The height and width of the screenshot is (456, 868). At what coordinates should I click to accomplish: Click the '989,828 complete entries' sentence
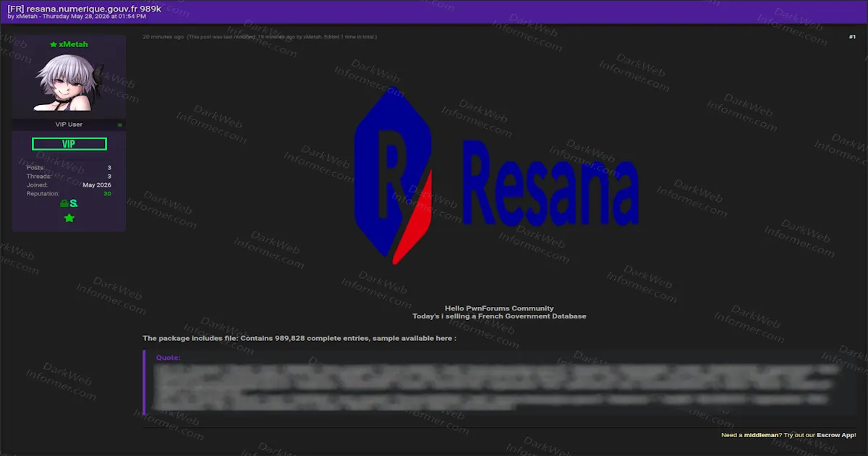click(x=299, y=338)
